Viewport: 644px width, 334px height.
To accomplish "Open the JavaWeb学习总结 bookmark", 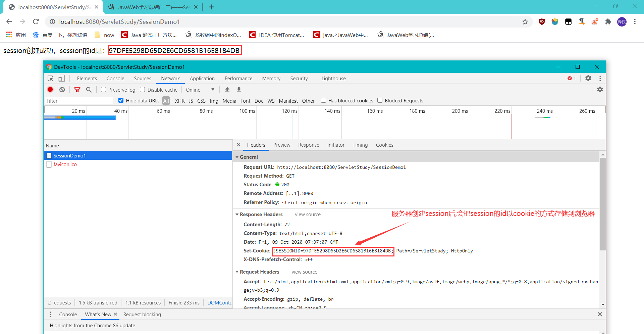I will (x=406, y=35).
